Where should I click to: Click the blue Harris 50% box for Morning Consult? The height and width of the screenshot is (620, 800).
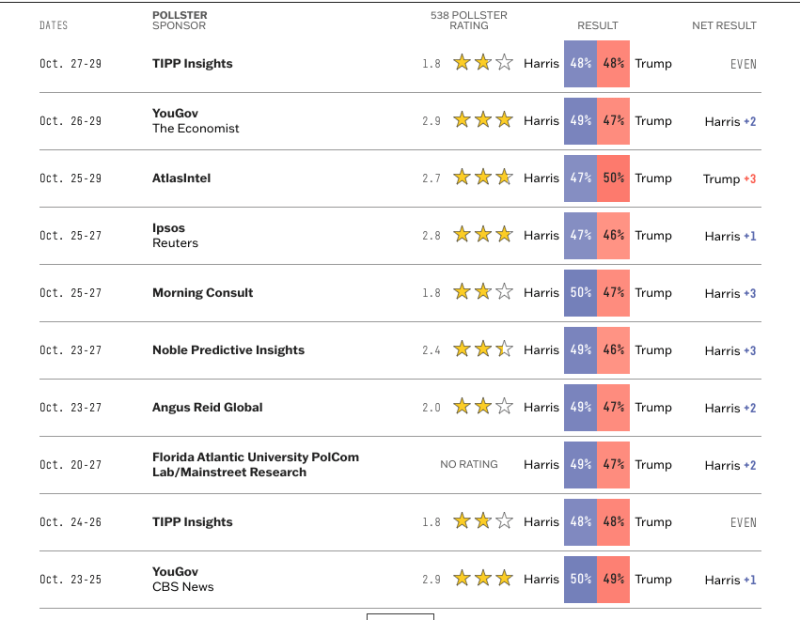[x=580, y=293]
